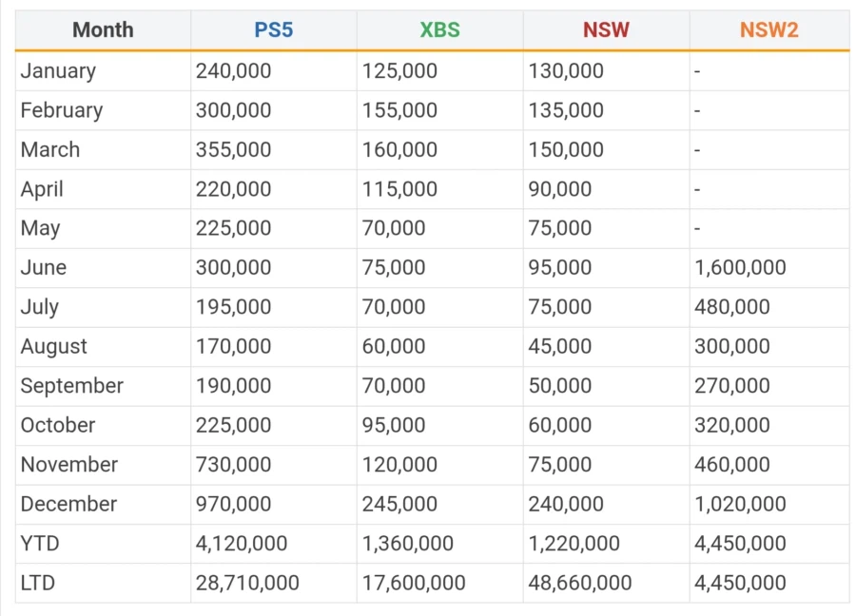The width and height of the screenshot is (856, 616).
Task: Click the January row label
Action: point(58,71)
